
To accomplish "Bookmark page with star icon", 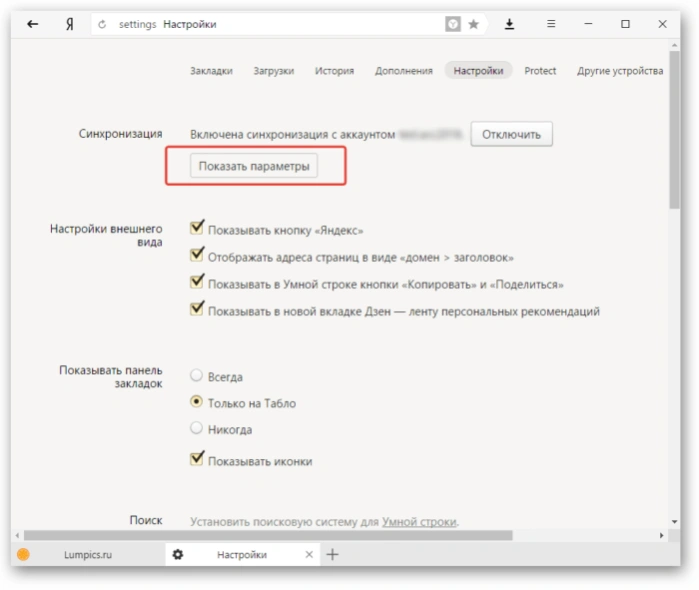I will tap(473, 24).
